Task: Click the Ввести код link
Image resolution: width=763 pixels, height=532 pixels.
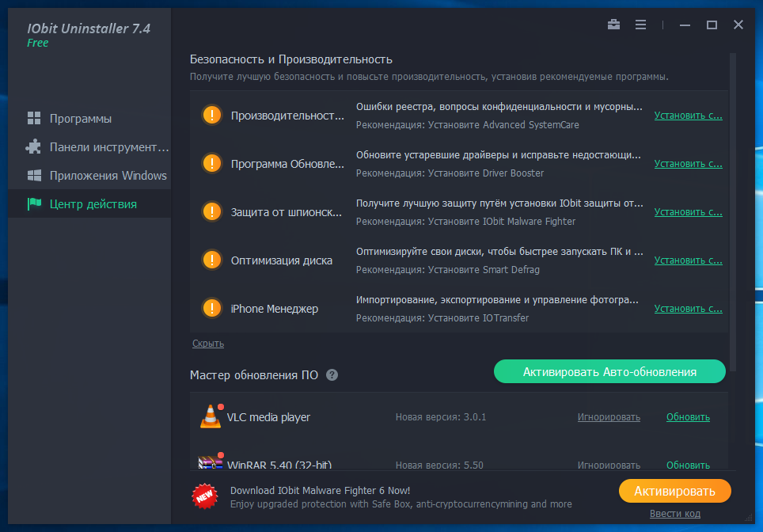Action: [x=674, y=514]
